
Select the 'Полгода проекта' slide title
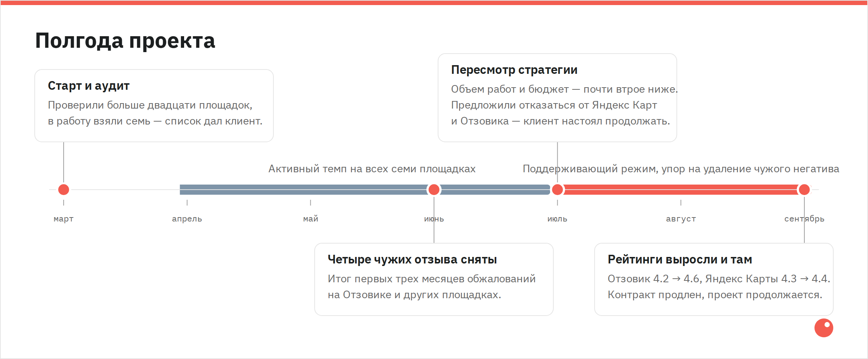(125, 41)
